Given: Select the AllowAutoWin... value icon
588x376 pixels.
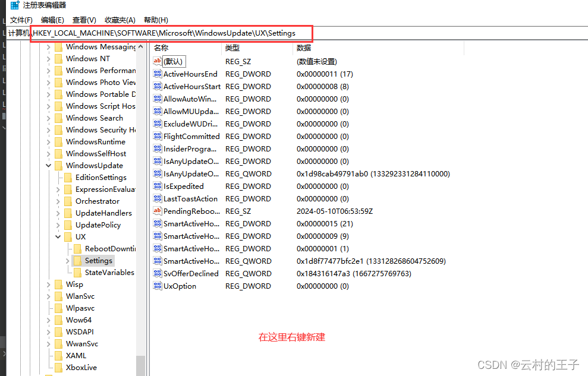Looking at the screenshot, I should tap(158, 99).
